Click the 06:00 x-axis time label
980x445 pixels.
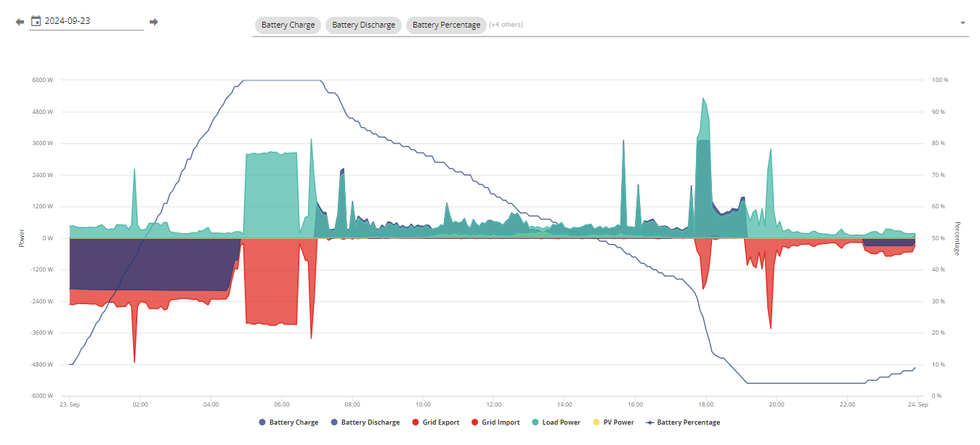coord(282,404)
